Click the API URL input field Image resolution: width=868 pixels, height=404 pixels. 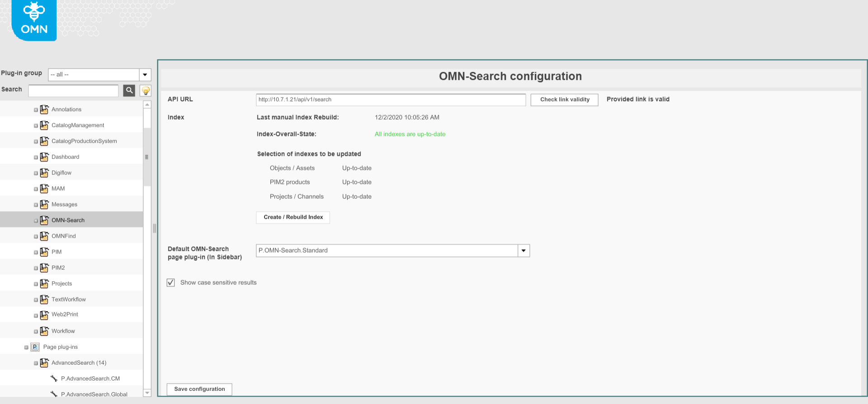pos(391,99)
